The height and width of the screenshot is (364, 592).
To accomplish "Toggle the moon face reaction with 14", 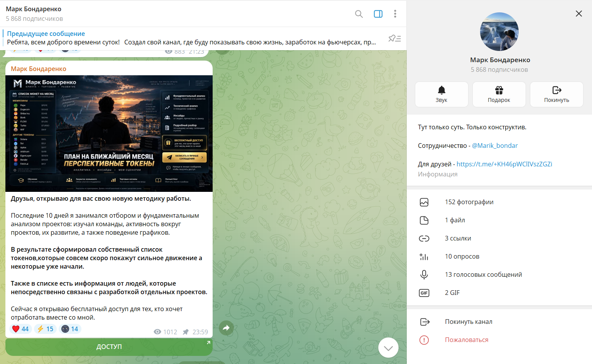I will (70, 329).
